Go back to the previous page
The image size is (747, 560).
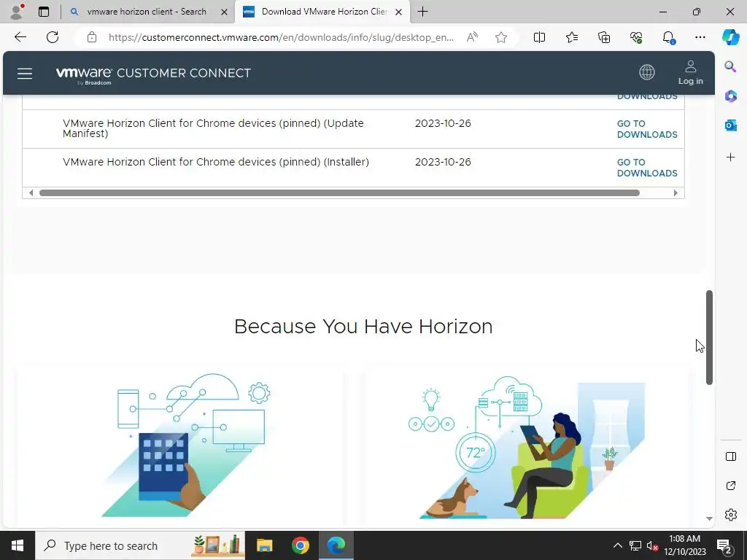tap(20, 37)
